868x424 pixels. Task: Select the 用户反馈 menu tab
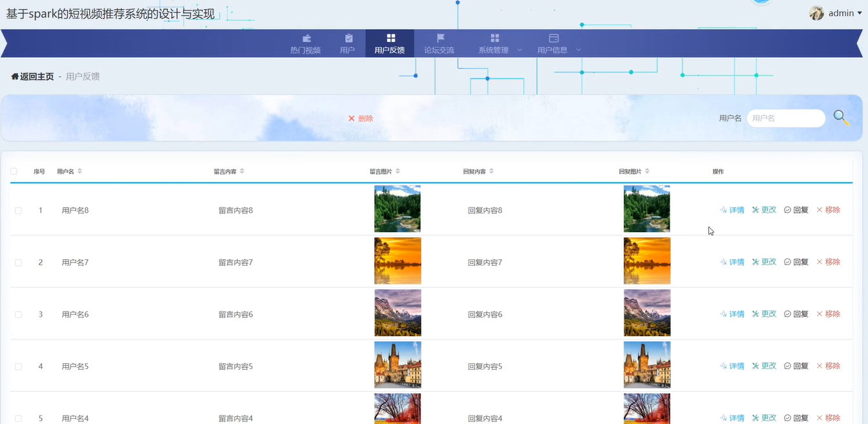tap(390, 43)
